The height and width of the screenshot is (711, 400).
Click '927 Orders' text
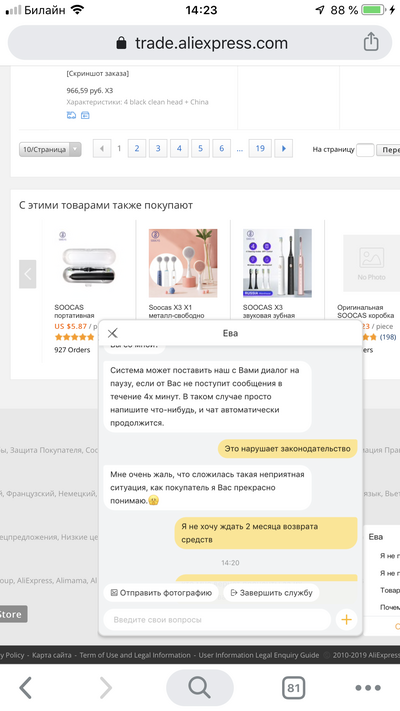pos(72,350)
